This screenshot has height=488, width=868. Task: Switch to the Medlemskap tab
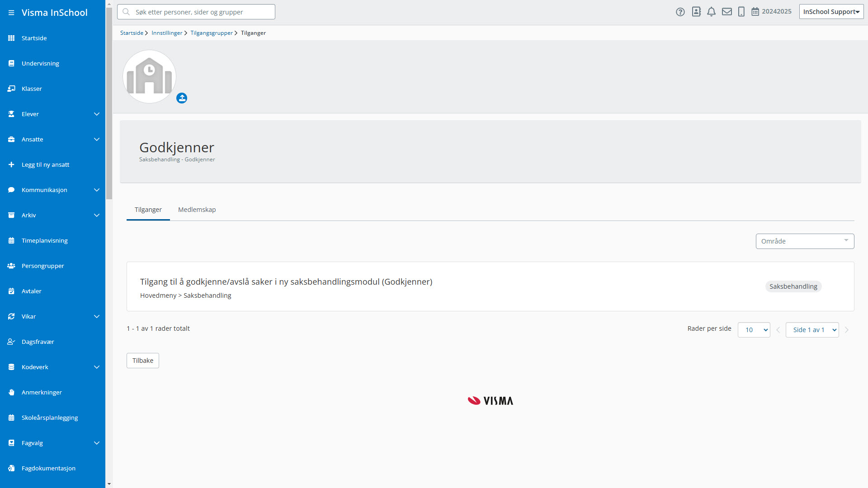tap(197, 210)
